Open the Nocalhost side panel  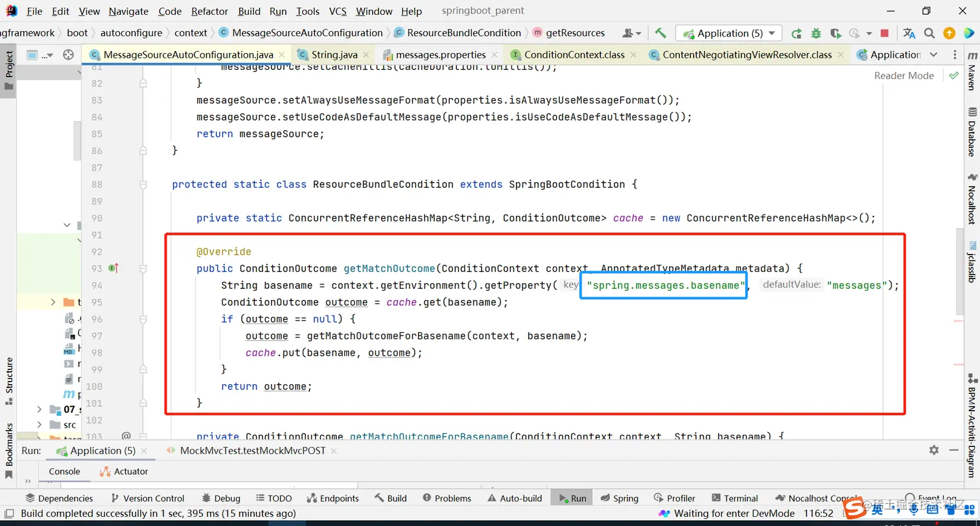point(971,198)
